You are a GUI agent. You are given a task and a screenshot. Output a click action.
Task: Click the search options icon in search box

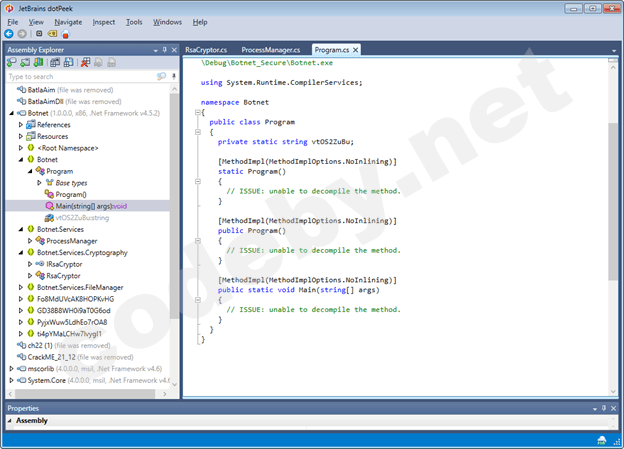pos(161,76)
